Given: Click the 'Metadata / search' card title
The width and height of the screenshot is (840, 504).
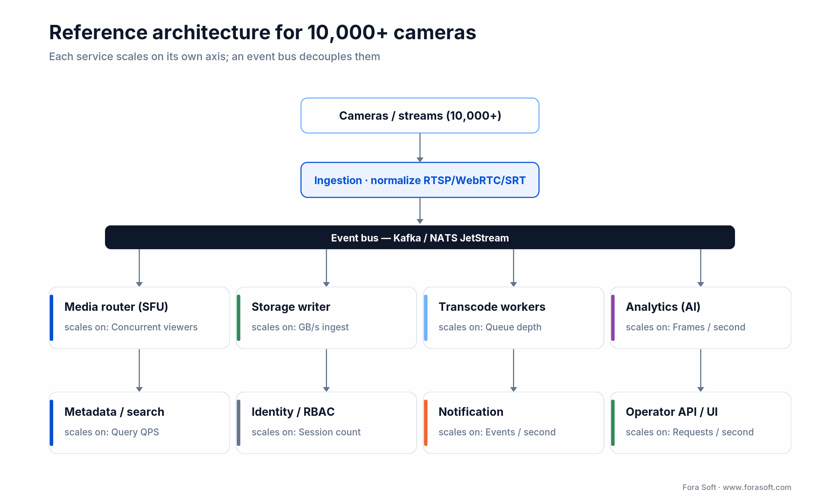Looking at the screenshot, I should (x=114, y=412).
